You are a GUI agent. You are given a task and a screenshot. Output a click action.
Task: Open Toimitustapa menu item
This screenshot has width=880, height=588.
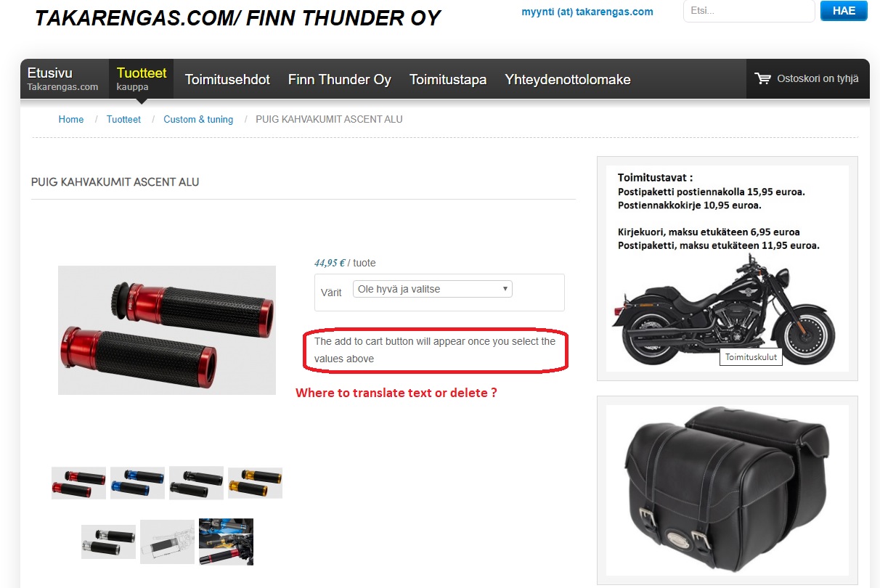pyautogui.click(x=448, y=79)
